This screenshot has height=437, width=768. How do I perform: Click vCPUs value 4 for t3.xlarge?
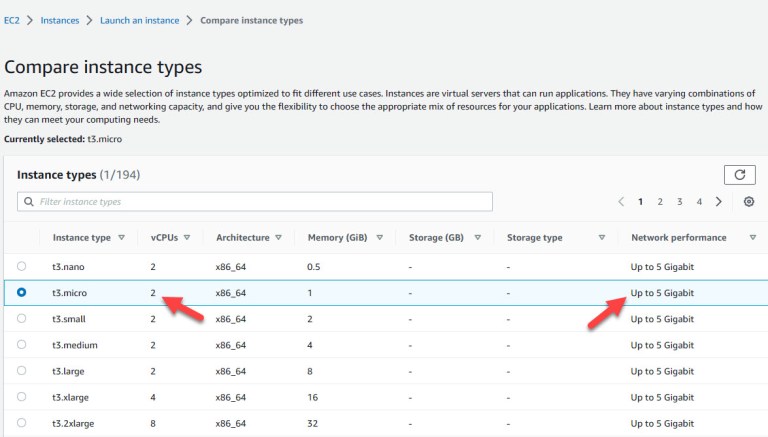click(x=153, y=397)
